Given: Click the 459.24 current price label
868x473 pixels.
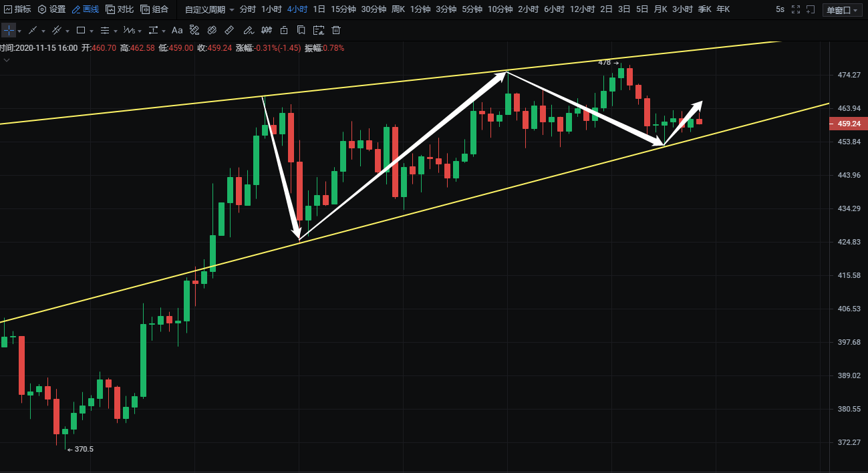Looking at the screenshot, I should [848, 124].
